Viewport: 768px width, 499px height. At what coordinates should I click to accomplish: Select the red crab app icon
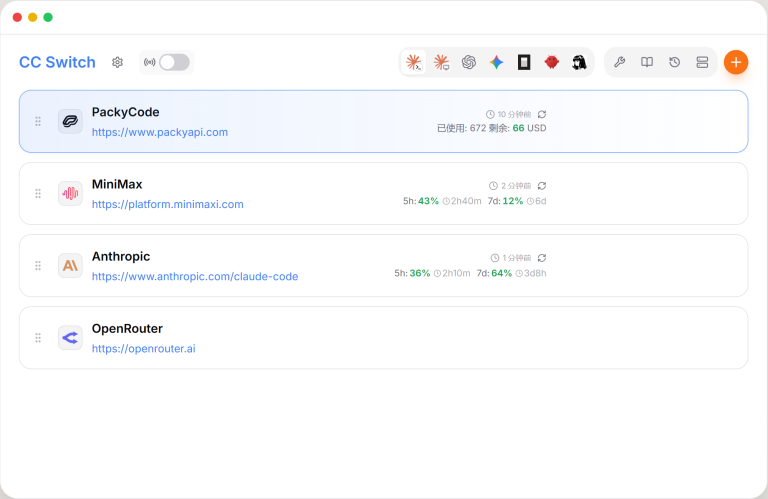tap(552, 62)
